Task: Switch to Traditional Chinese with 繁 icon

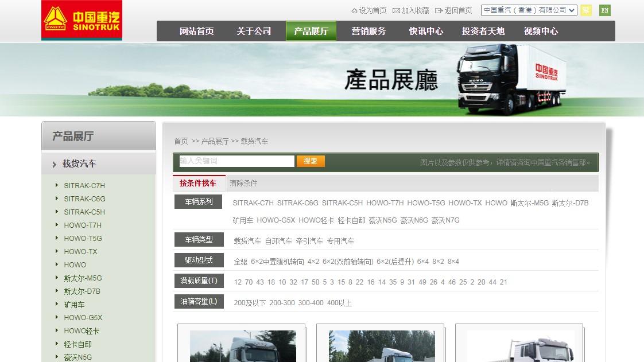Action: pos(585,10)
